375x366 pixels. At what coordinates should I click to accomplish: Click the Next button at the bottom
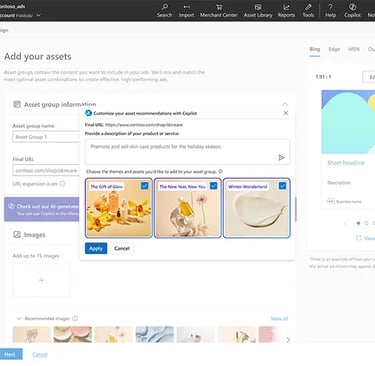click(x=10, y=354)
